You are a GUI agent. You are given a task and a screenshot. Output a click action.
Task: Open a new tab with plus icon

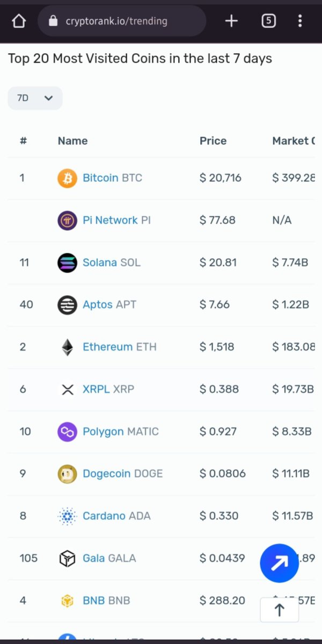click(x=231, y=21)
